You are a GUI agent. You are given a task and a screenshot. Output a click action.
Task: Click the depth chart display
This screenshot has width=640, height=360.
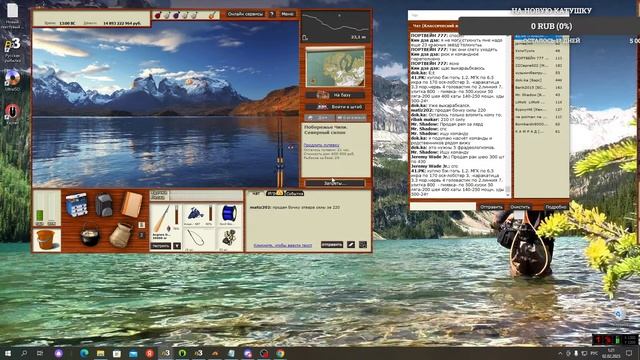335,26
